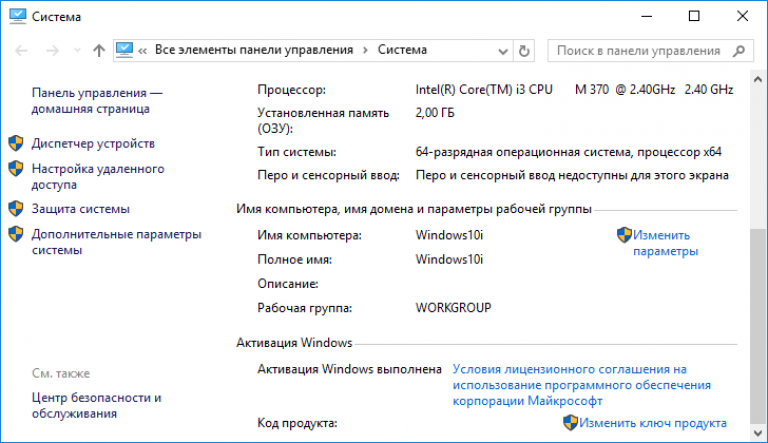Open the Microsoft license agreement terms link
The width and height of the screenshot is (768, 443).
point(581,385)
